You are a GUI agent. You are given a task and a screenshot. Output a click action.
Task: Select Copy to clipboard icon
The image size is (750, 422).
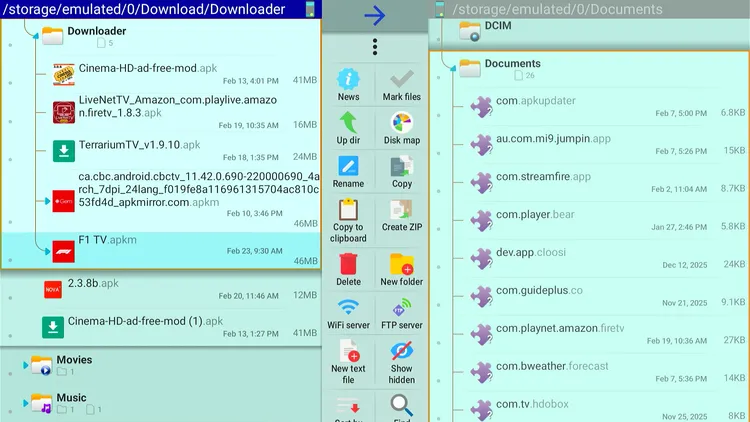click(x=348, y=210)
